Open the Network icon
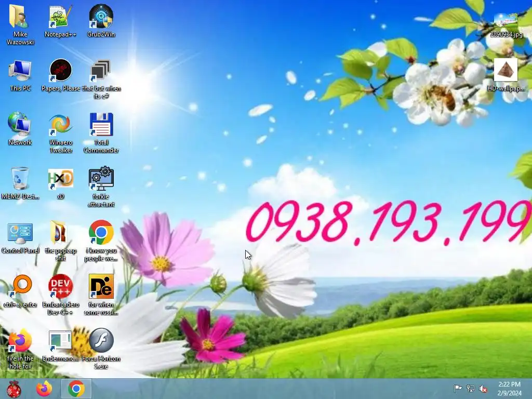Screen dimensions: 532x399 (x=20, y=129)
